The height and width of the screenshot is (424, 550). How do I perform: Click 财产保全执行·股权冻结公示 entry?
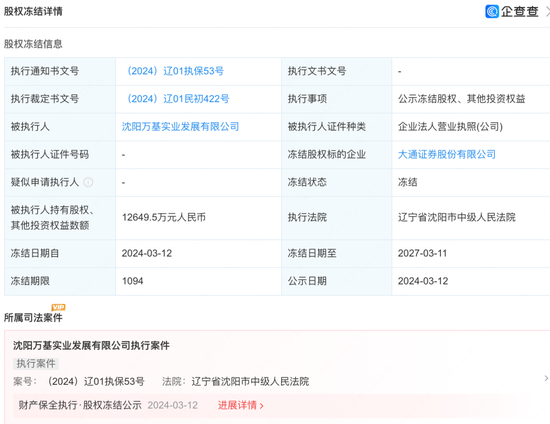(80, 405)
